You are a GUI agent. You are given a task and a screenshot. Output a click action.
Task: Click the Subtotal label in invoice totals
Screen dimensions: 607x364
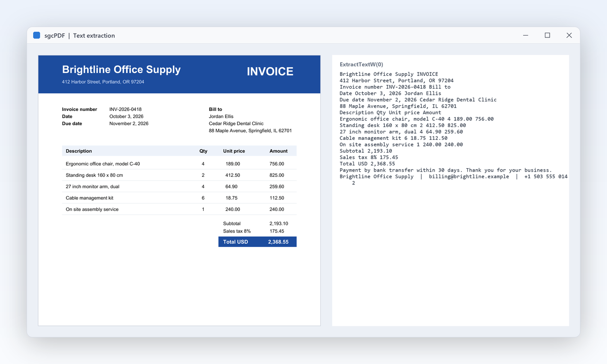pyautogui.click(x=232, y=224)
